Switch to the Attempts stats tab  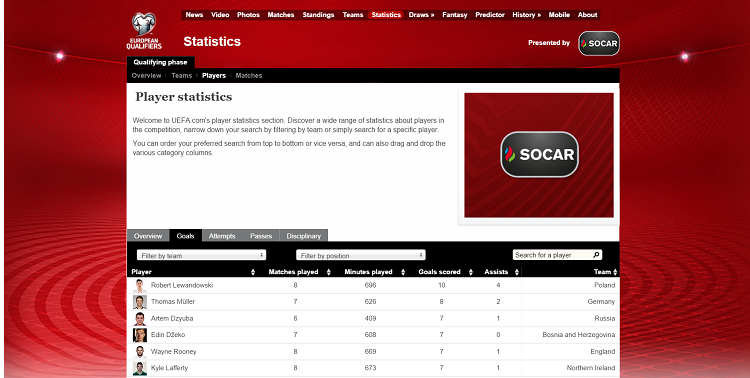(222, 236)
